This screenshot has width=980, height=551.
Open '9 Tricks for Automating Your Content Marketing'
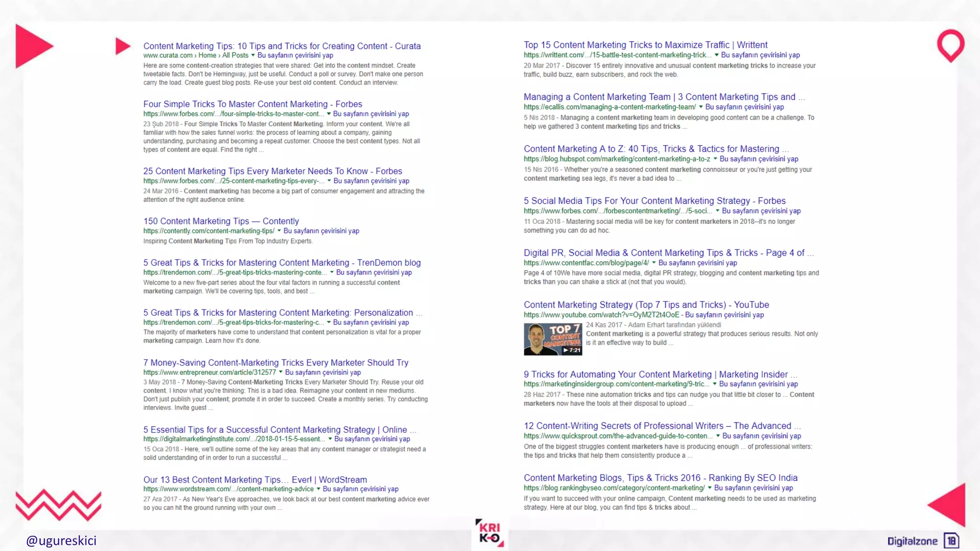click(x=660, y=374)
